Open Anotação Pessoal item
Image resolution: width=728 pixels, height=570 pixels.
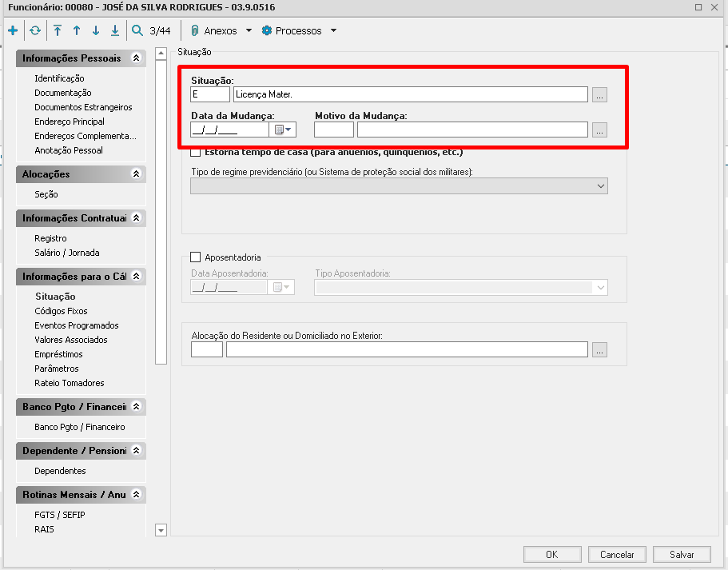click(69, 150)
